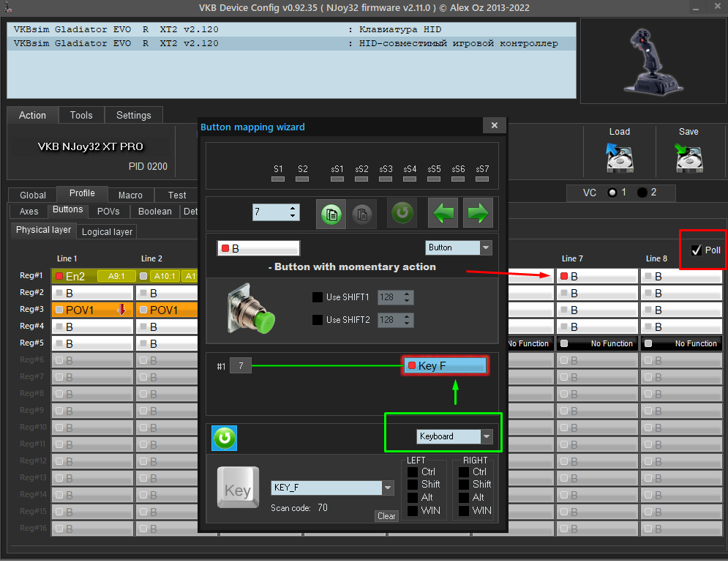Screen dimensions: 728x563
Task: Click the blue-framed green refresh icon
Action: pyautogui.click(x=224, y=438)
